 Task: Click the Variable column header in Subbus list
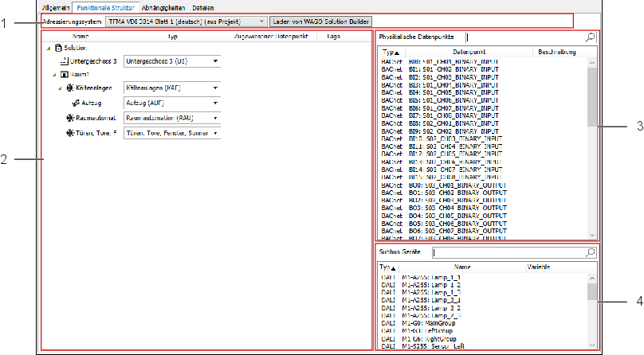pyautogui.click(x=539, y=267)
